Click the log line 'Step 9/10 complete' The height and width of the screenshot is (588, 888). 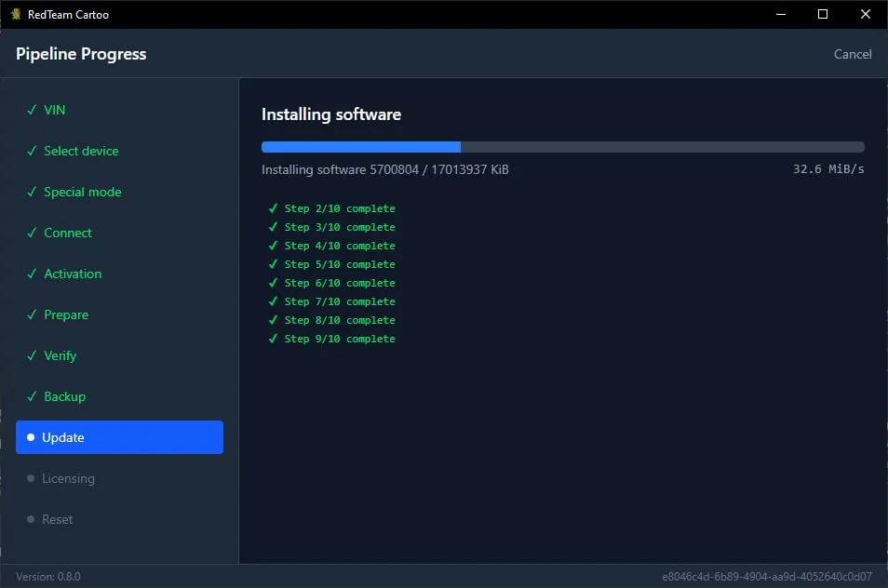point(340,339)
